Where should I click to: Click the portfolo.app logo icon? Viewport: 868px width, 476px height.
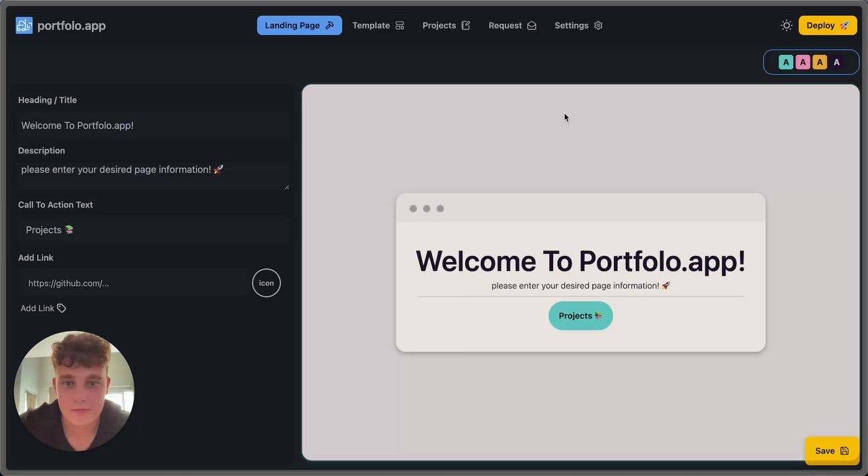point(24,26)
